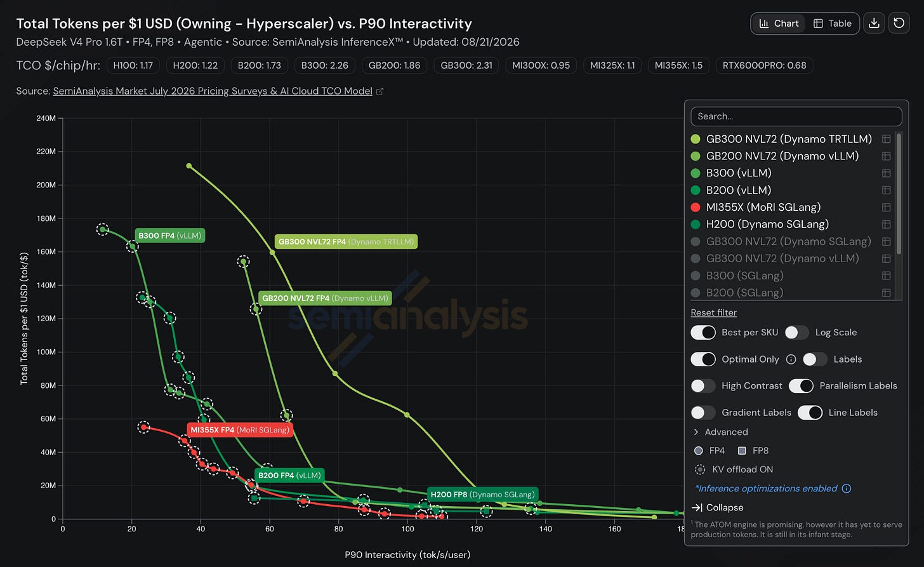
Task: Click the MI300X: 0.95 TCO chip
Action: pyautogui.click(x=541, y=65)
